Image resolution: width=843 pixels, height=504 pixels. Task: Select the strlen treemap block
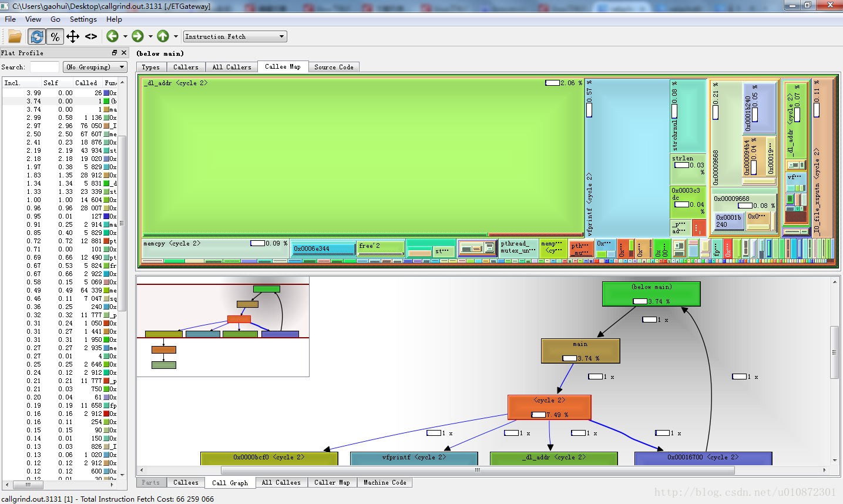688,169
